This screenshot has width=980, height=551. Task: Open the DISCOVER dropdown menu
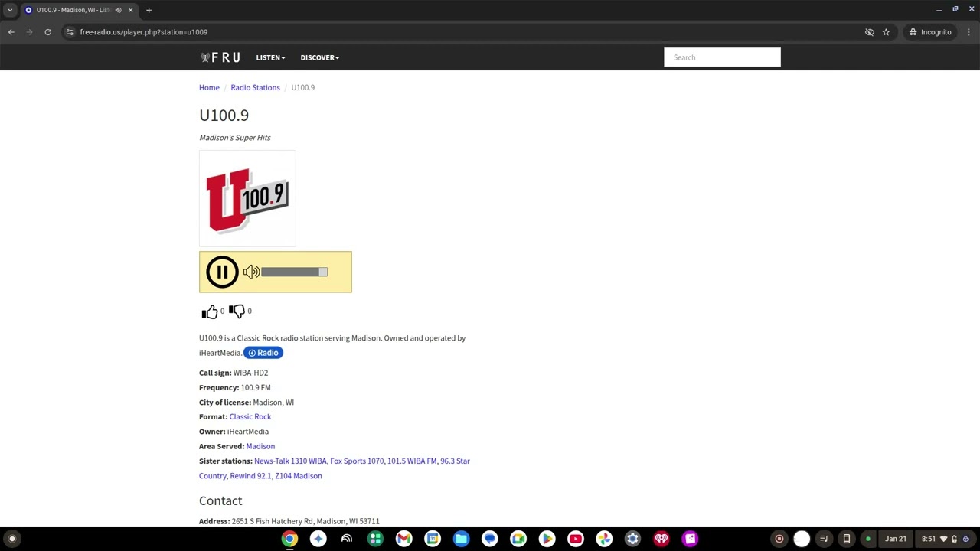[319, 57]
